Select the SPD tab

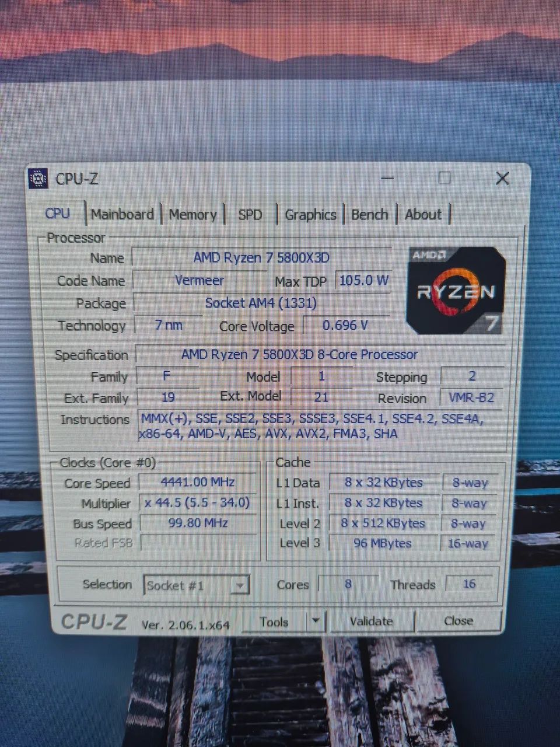[x=250, y=215]
